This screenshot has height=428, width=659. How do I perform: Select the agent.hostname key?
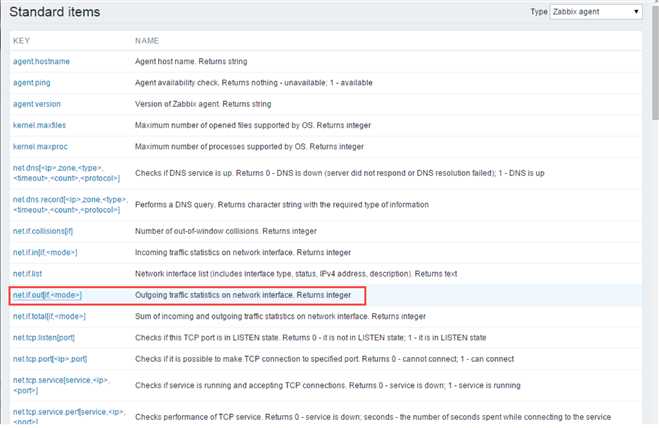point(41,61)
